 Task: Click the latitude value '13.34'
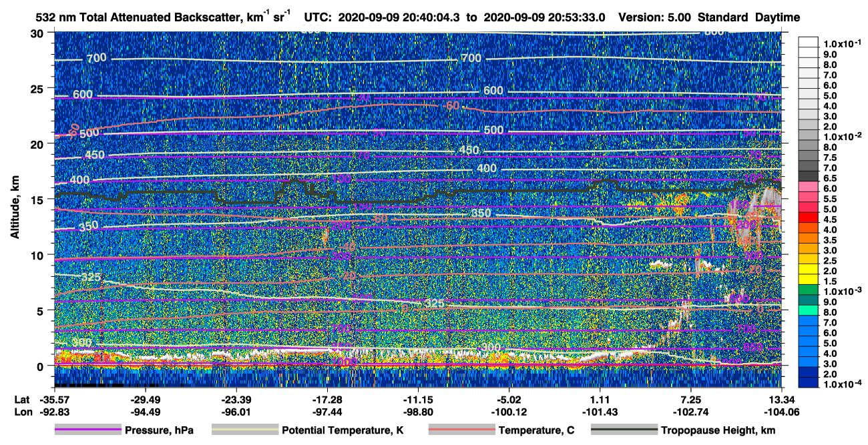tap(781, 400)
